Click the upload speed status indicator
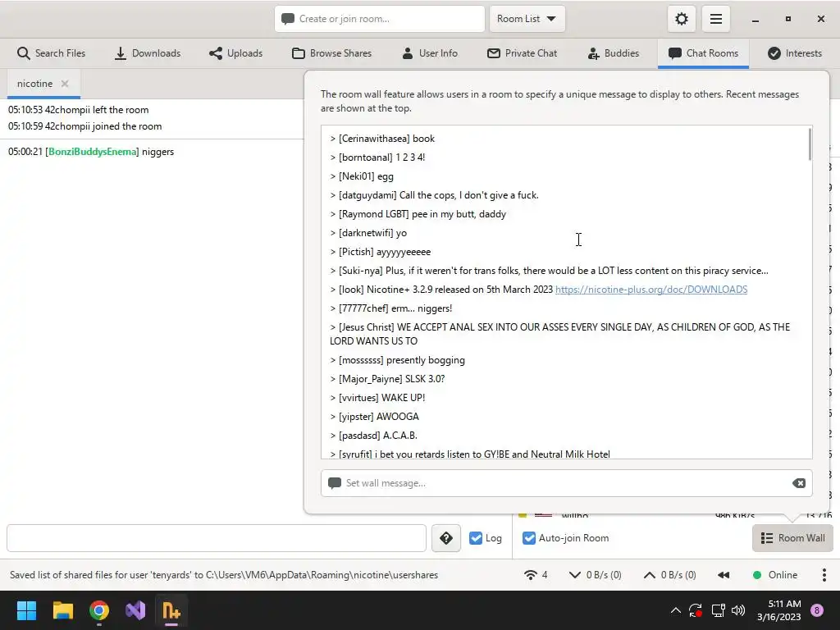Image resolution: width=840 pixels, height=630 pixels. point(669,575)
